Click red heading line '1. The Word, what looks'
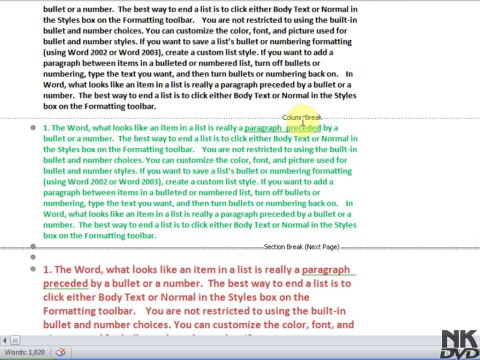480x360 pixels. tap(197, 269)
